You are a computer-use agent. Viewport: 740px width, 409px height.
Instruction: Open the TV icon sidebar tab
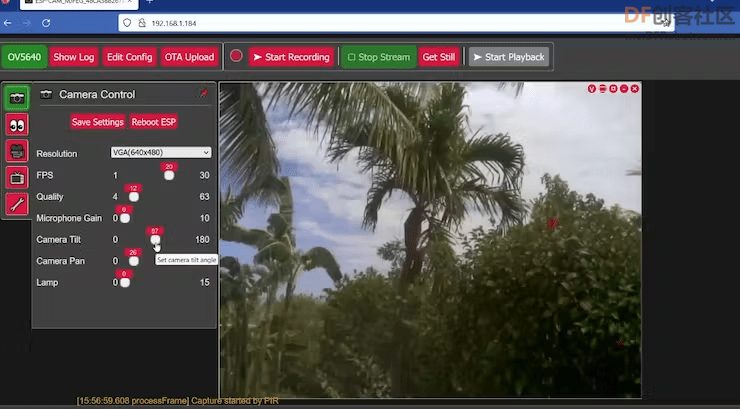point(17,178)
